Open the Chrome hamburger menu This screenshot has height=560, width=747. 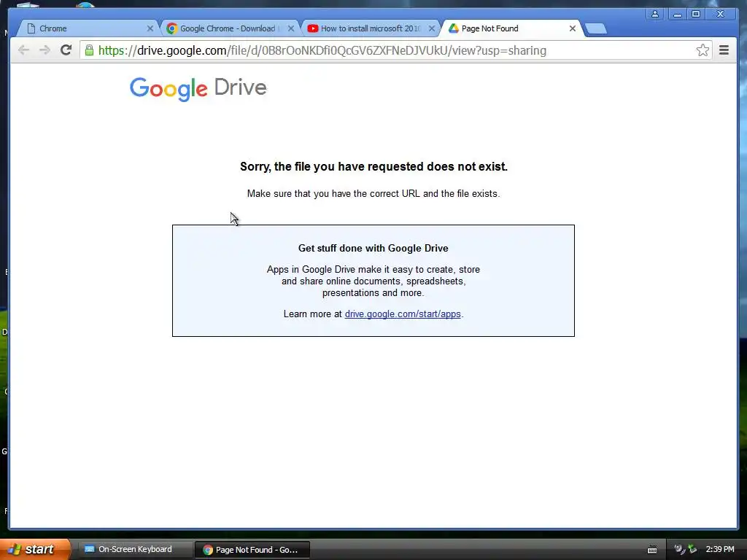pyautogui.click(x=724, y=50)
